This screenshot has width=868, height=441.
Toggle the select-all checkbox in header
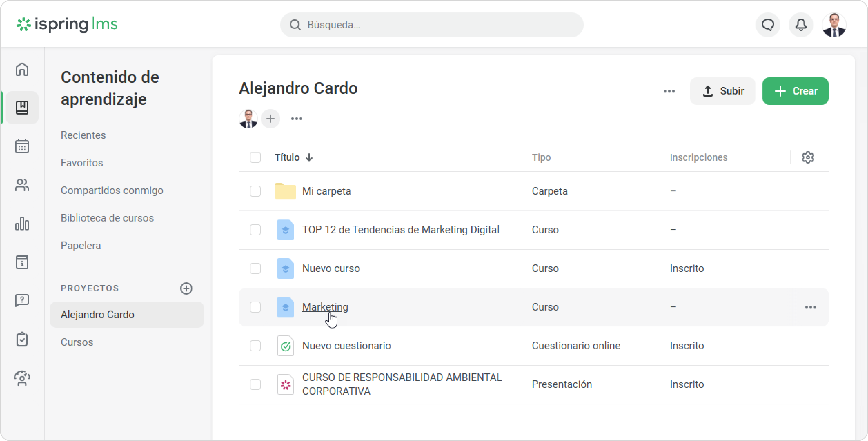pyautogui.click(x=255, y=158)
